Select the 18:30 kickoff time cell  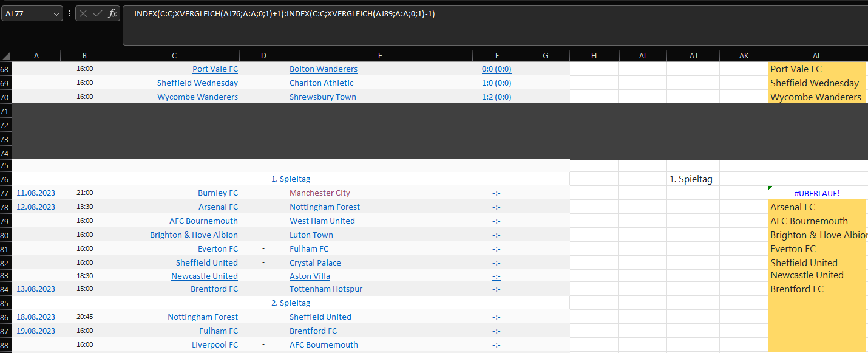tap(85, 276)
